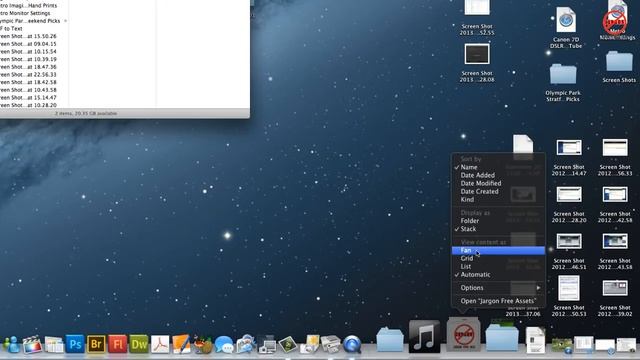This screenshot has width=640, height=360.
Task: Open "Jargon Free Assets" from menu
Action: point(498,301)
